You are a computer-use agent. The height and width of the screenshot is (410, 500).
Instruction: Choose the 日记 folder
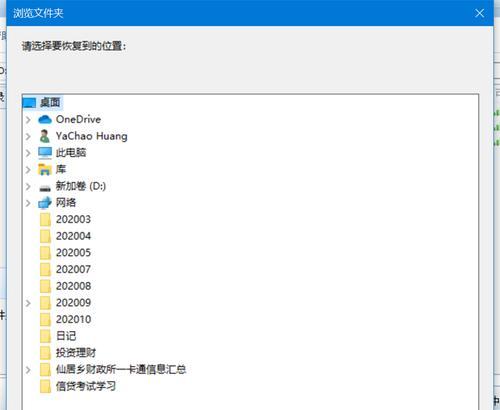[x=58, y=336]
